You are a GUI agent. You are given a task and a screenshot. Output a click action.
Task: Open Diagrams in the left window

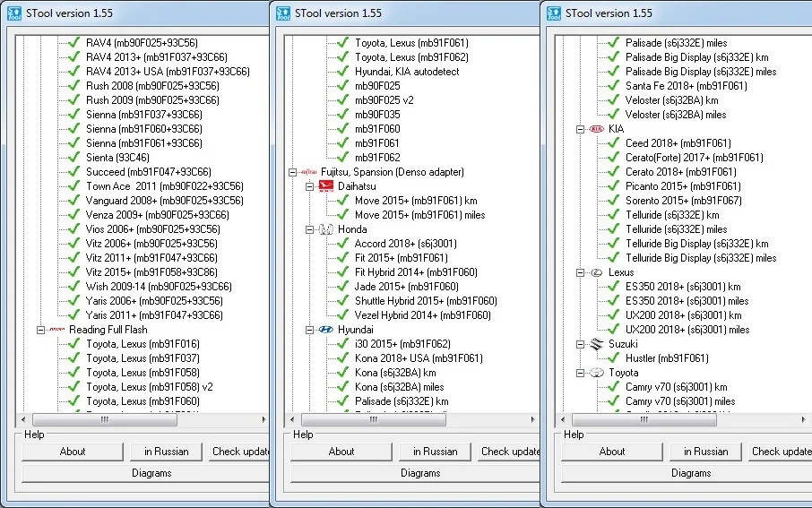146,473
